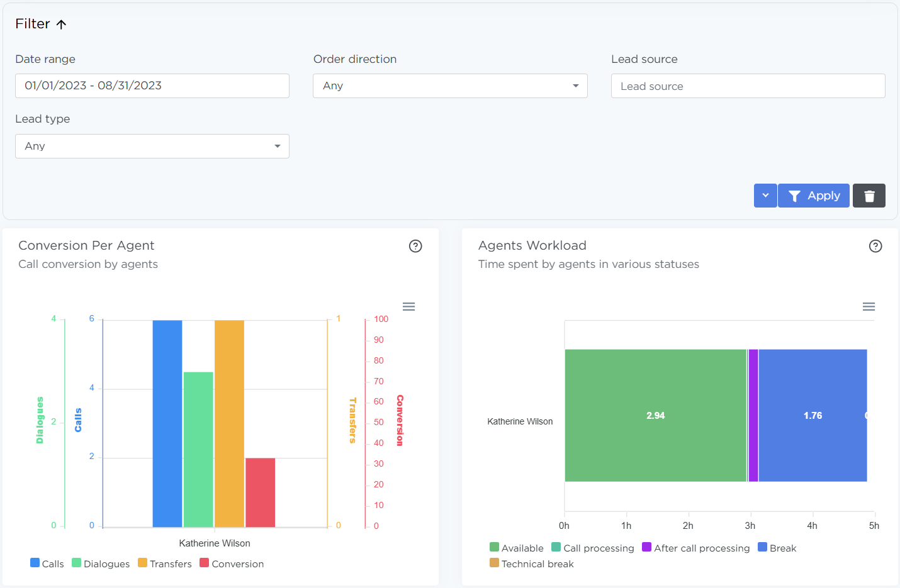Click the green 2.94 Available bar segment

point(655,416)
